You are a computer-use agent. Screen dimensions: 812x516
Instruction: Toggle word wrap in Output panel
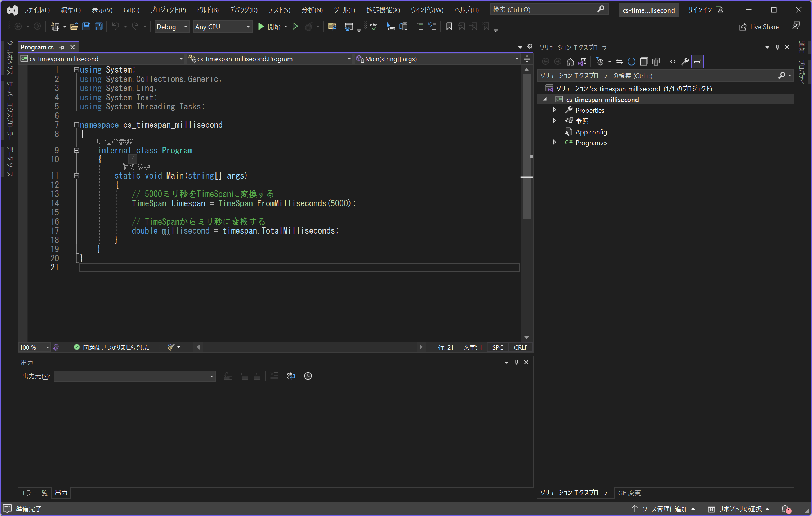coord(291,376)
